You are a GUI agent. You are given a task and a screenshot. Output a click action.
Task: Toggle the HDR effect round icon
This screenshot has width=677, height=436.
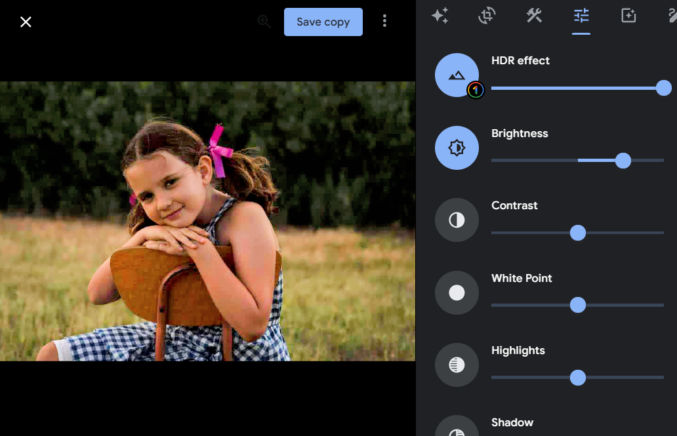pos(456,75)
